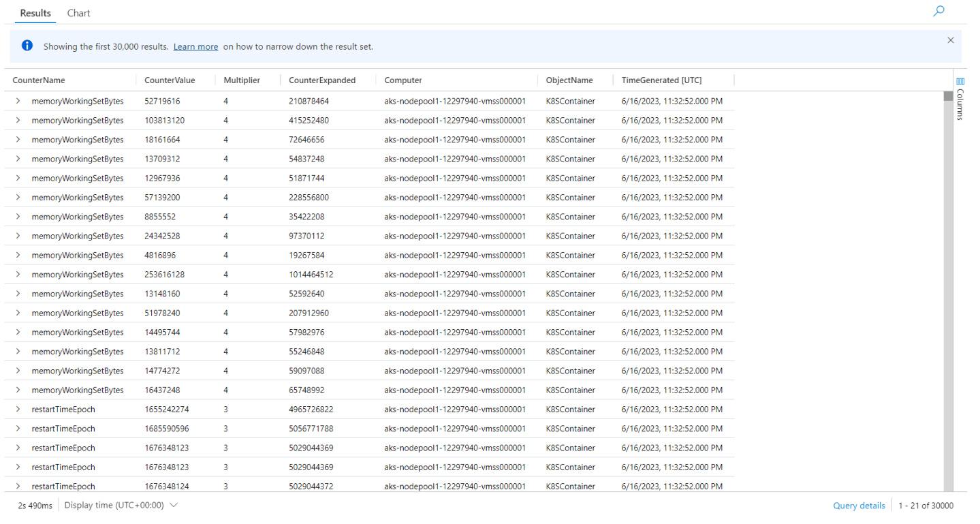Expand the row with CounterValue 103813120
The height and width of the screenshot is (524, 980).
pos(18,120)
